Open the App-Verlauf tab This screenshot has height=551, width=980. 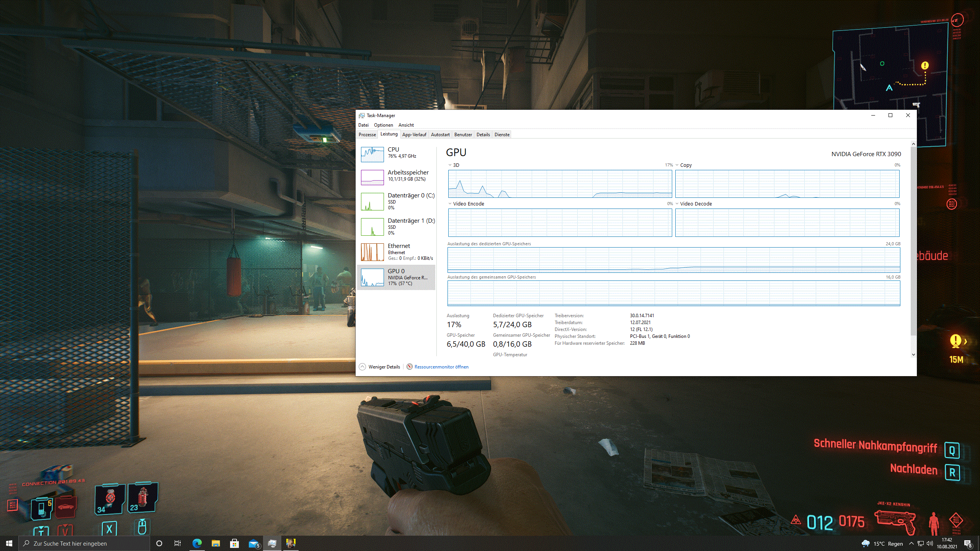tap(414, 135)
